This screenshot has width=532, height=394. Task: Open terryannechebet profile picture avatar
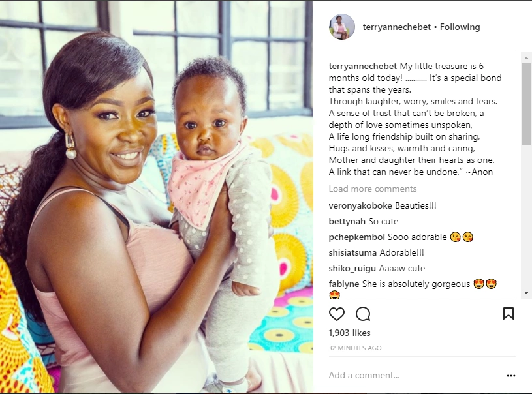coord(341,27)
